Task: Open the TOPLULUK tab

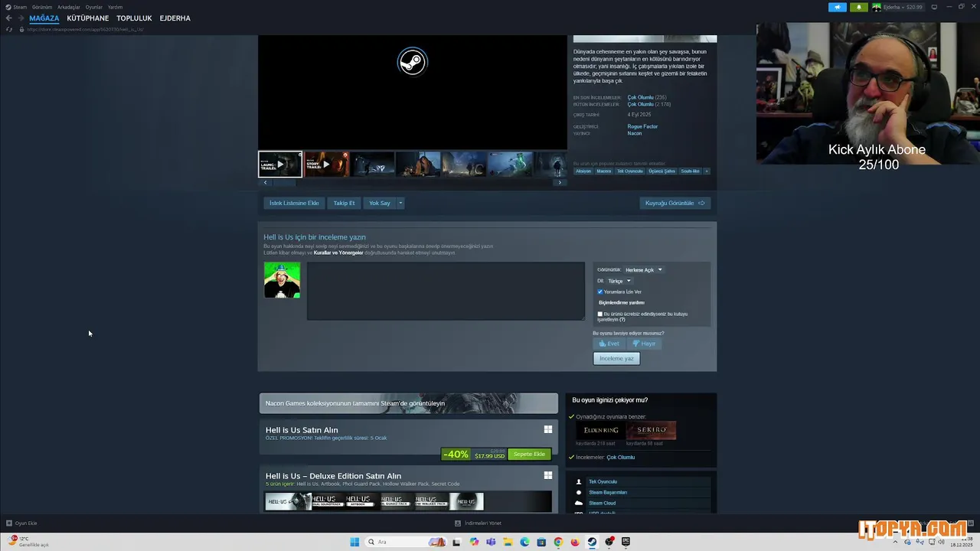Action: pos(134,18)
